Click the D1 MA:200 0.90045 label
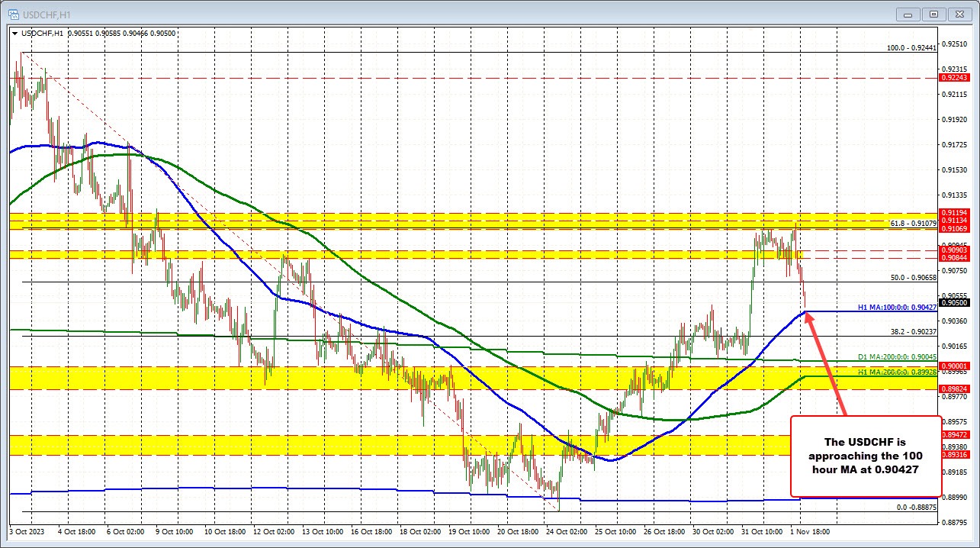The image size is (980, 548). [x=896, y=358]
